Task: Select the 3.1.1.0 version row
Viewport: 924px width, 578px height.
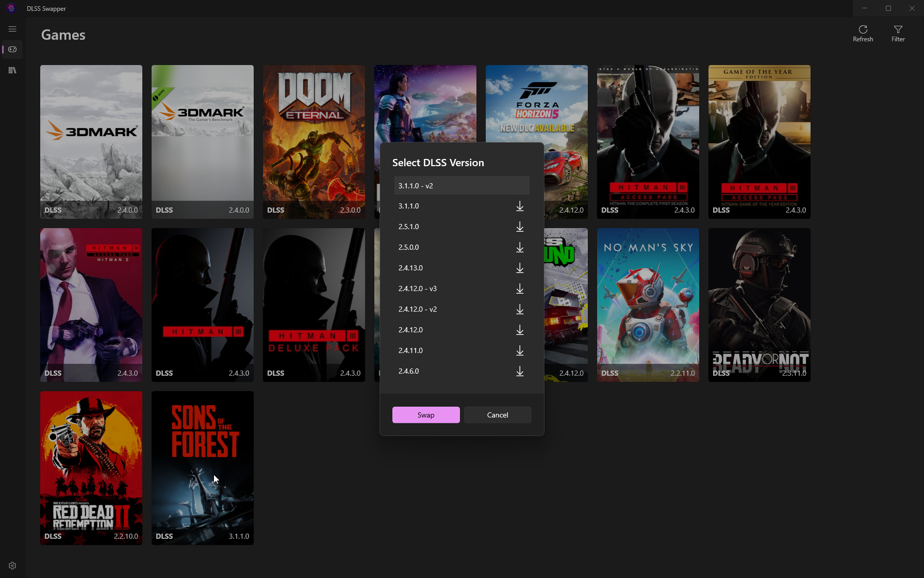Action: [462, 206]
